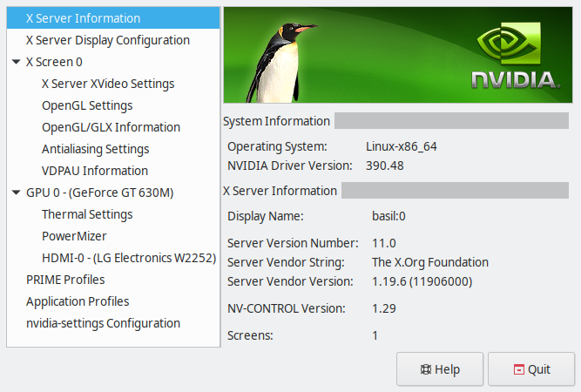Viewport: 581px width, 392px height.
Task: Open Thermal Settings for GPU 0
Action: (87, 214)
